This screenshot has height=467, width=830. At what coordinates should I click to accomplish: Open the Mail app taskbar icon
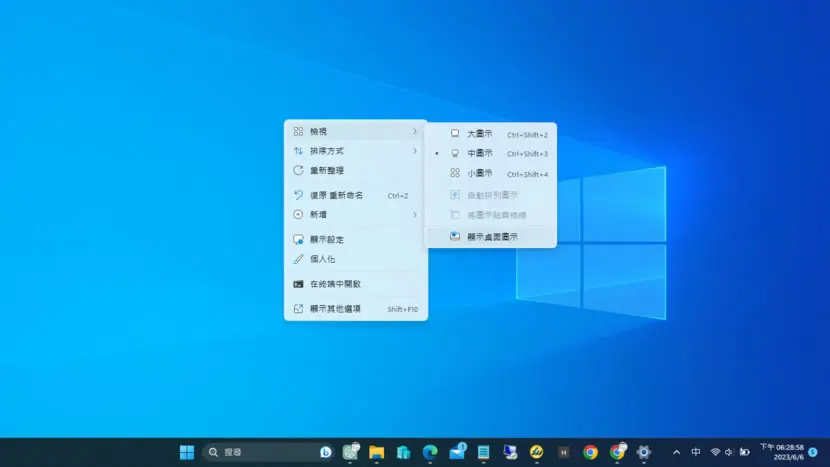[x=457, y=452]
